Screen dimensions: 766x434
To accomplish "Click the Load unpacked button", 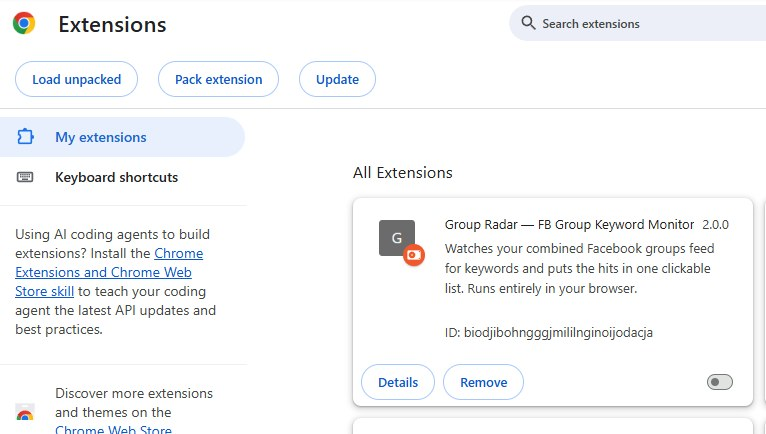I will pos(76,79).
